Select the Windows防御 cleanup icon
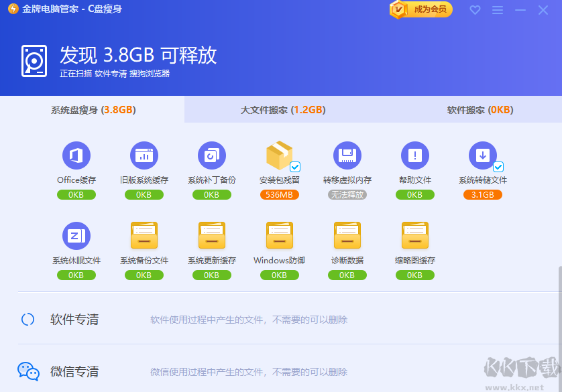 (x=279, y=236)
